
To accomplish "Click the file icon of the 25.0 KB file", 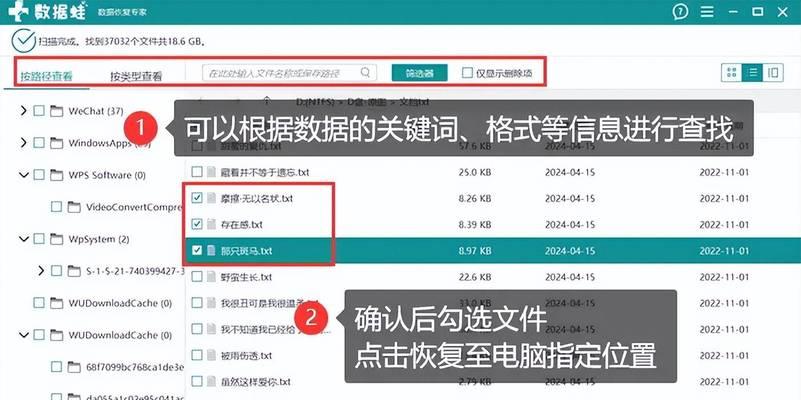I will pos(211,172).
